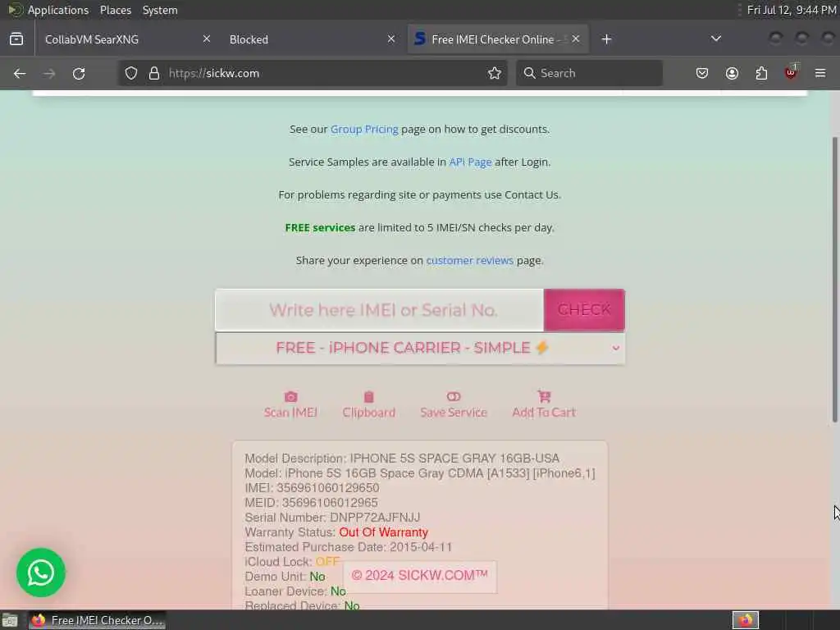The height and width of the screenshot is (630, 840).
Task: Click IMEI: 356961060129650 text
Action: [x=312, y=488]
